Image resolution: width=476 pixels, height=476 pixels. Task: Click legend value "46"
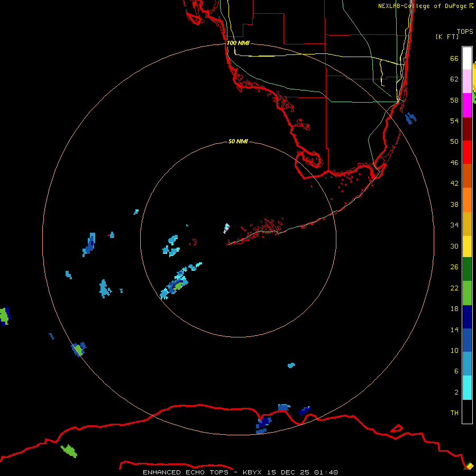pyautogui.click(x=454, y=163)
